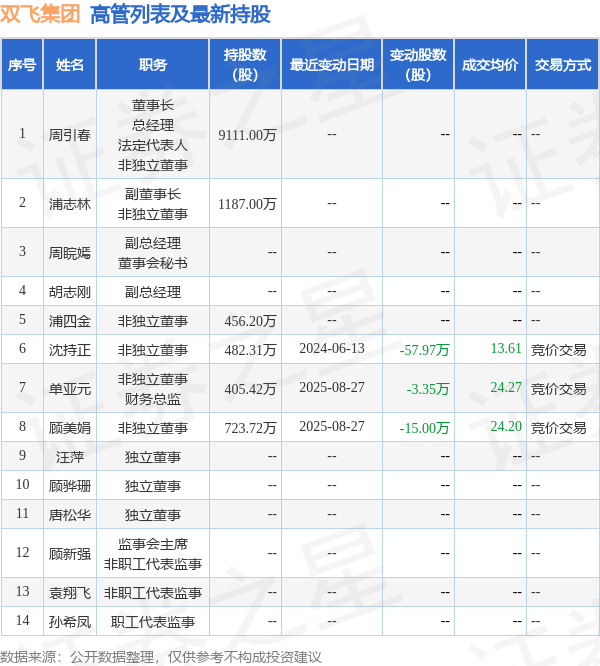Click the holdings value 405.42万
The height and width of the screenshot is (666, 600).
(251, 389)
